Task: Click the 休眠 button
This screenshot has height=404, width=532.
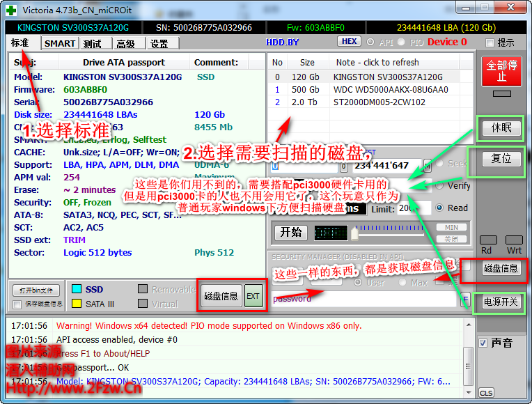Action: tap(501, 128)
